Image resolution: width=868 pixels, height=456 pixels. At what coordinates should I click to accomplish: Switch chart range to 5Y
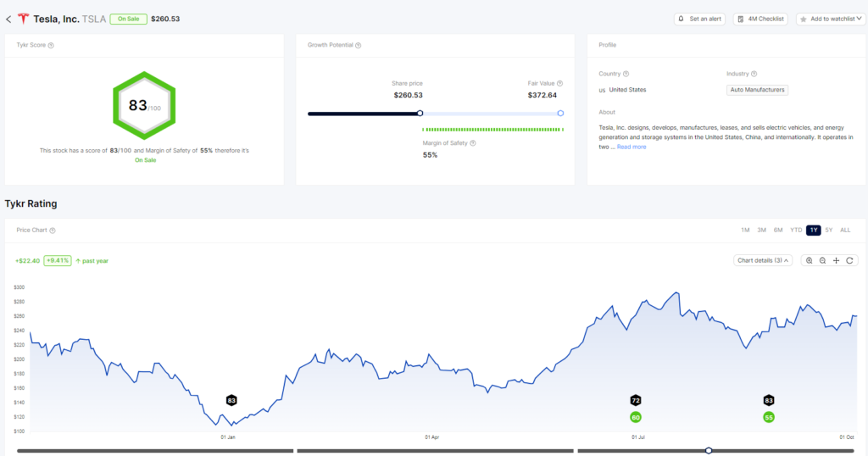tap(828, 231)
